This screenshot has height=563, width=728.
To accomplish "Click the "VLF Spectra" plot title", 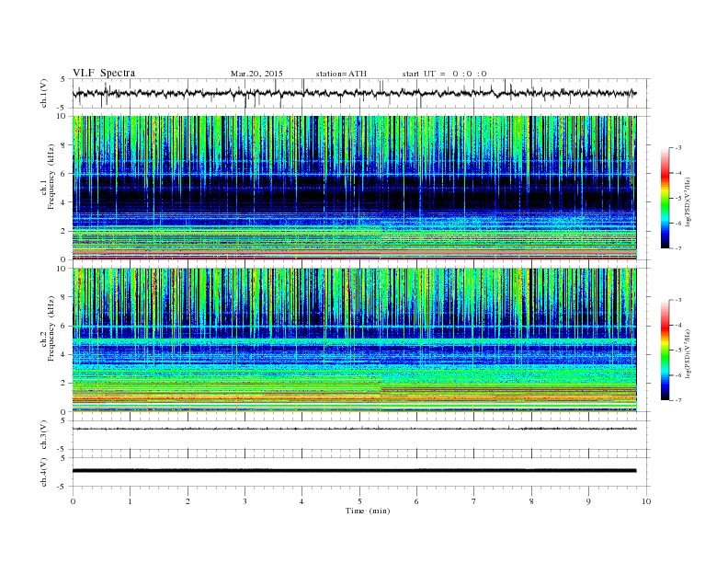I will [104, 73].
